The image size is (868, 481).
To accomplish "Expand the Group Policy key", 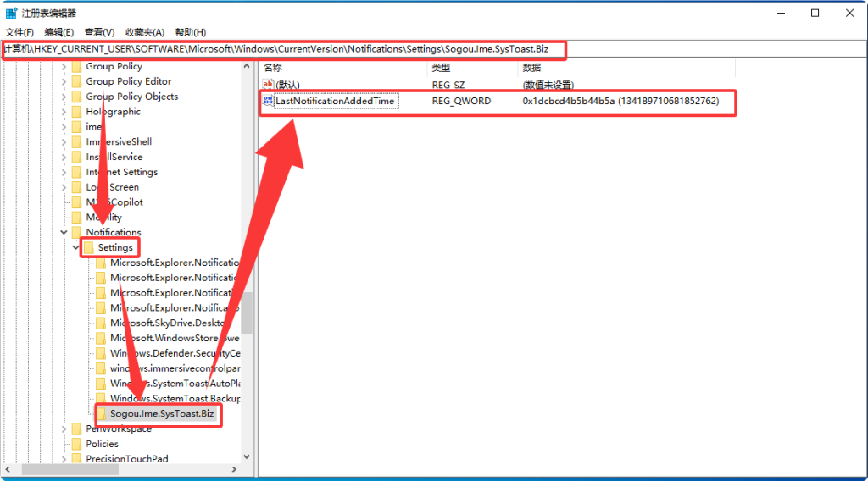I will tap(64, 66).
